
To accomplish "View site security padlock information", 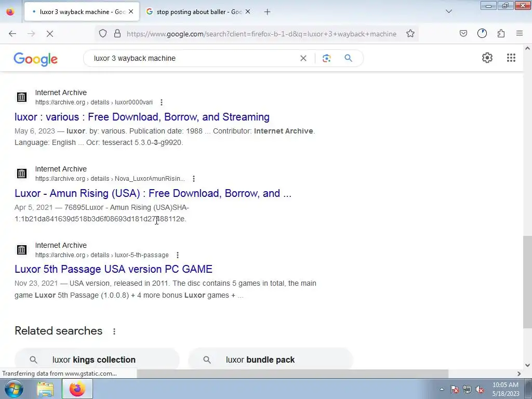I will click(x=117, y=33).
